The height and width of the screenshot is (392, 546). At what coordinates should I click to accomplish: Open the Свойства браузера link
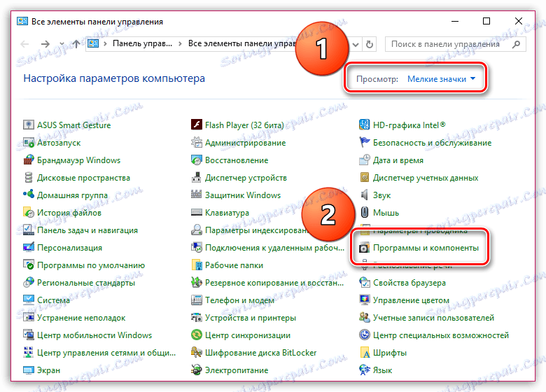pyautogui.click(x=409, y=282)
